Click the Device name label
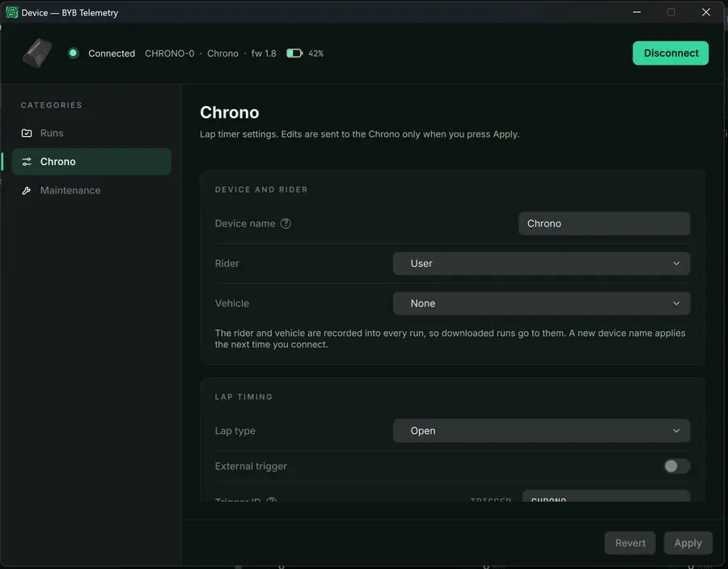Viewport: 728px width, 569px height. coord(244,223)
